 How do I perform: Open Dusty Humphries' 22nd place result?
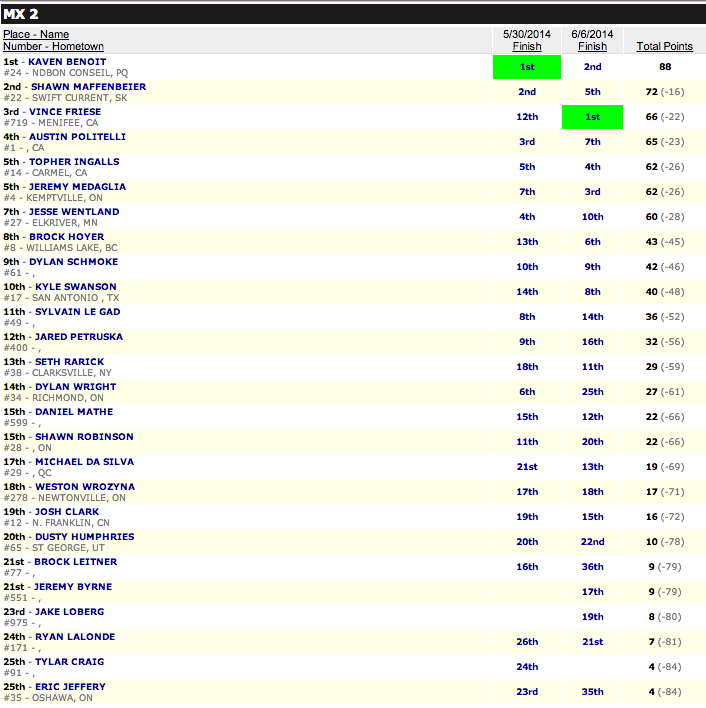coord(592,542)
